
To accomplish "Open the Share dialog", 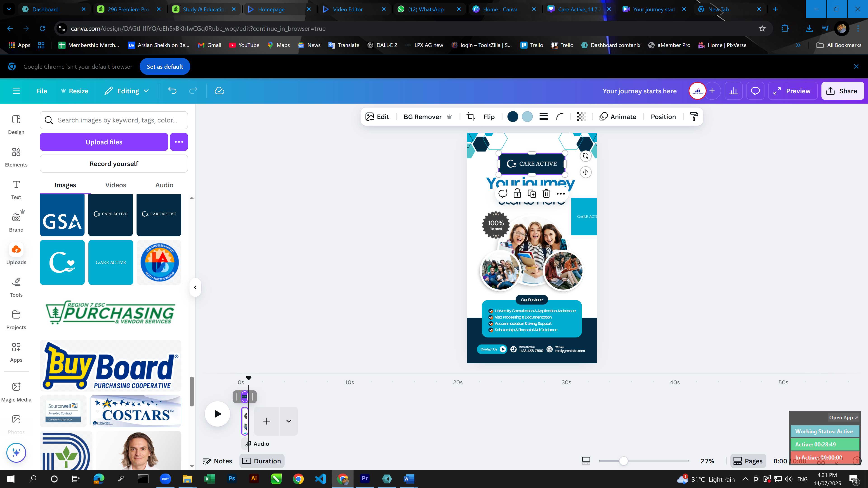I will tap(843, 91).
